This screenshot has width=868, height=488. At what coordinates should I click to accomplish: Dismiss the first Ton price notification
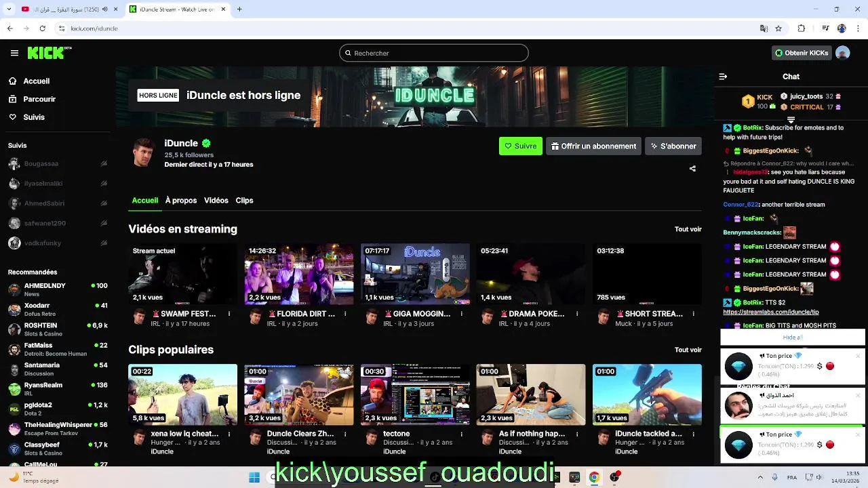[x=858, y=356]
